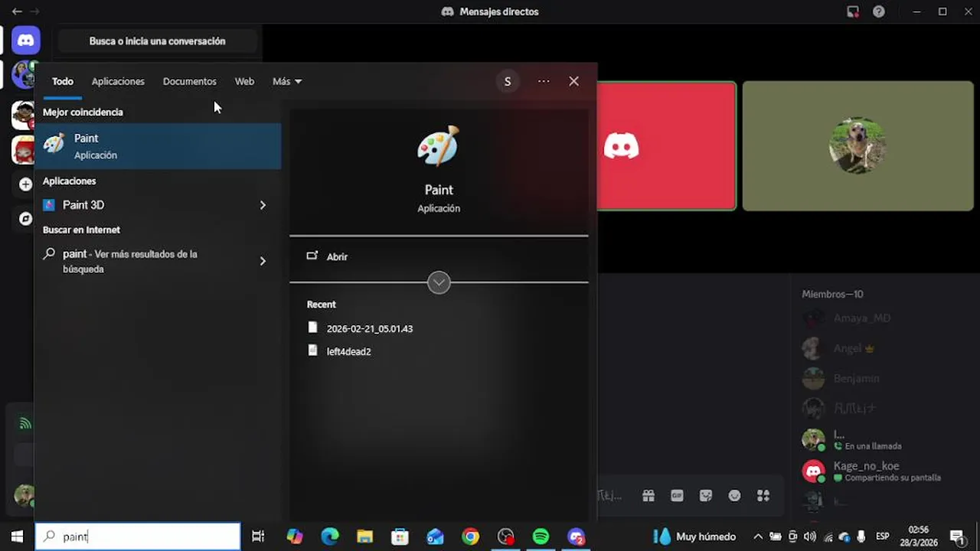
Task: Open Discord help question mark icon
Action: pos(879,11)
